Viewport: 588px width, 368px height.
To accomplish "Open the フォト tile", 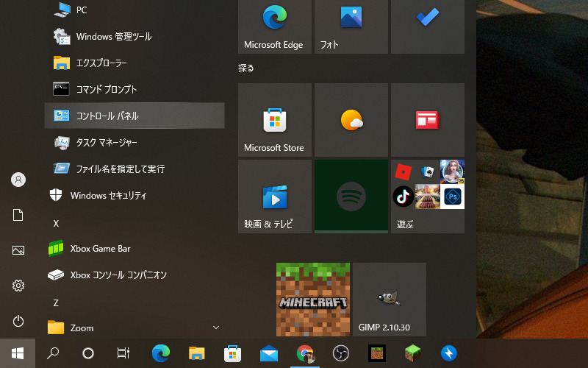I will (x=351, y=26).
